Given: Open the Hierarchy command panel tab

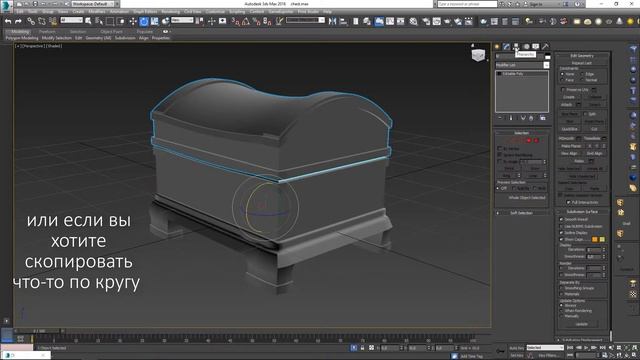Looking at the screenshot, I should (x=516, y=46).
